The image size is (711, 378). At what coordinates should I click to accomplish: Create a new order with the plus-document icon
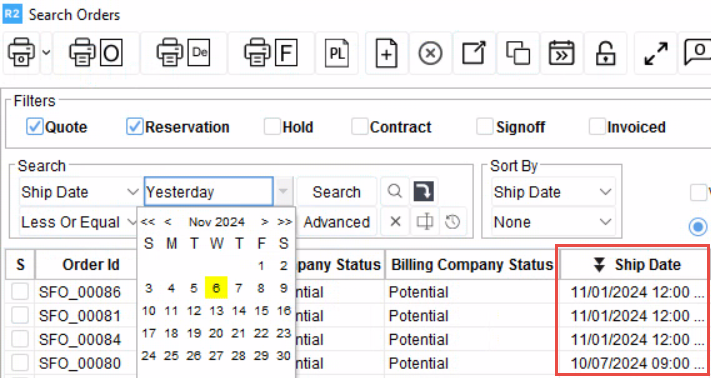[x=386, y=53]
